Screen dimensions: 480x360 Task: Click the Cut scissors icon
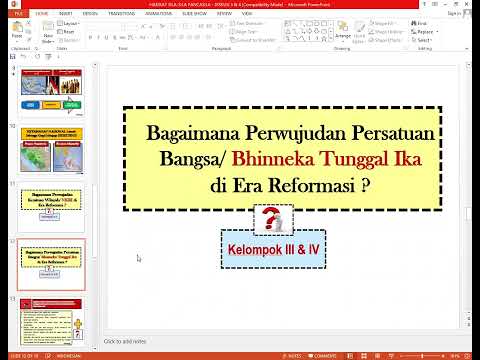(29, 24)
